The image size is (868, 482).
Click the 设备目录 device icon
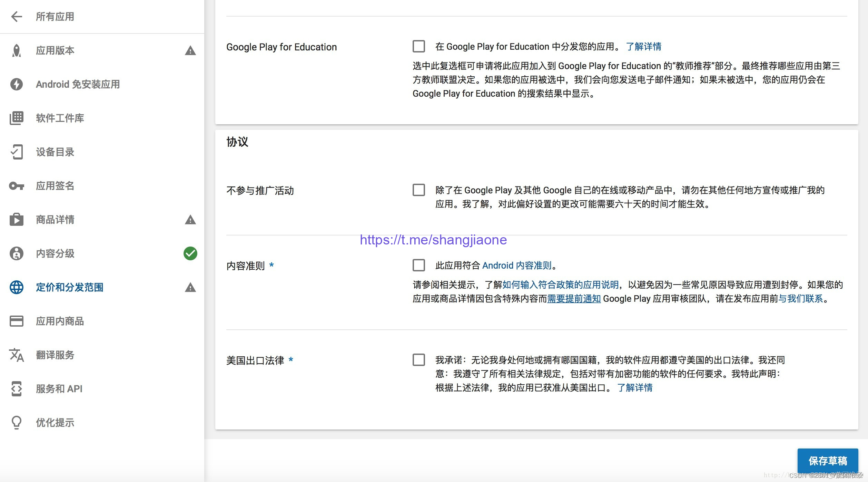16,152
